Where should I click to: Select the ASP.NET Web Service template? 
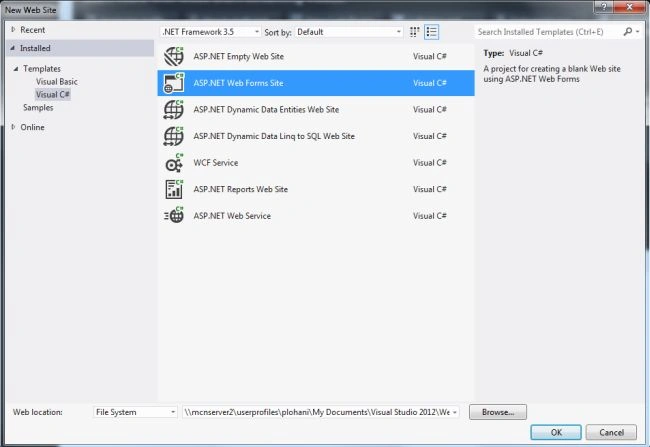(x=316, y=216)
